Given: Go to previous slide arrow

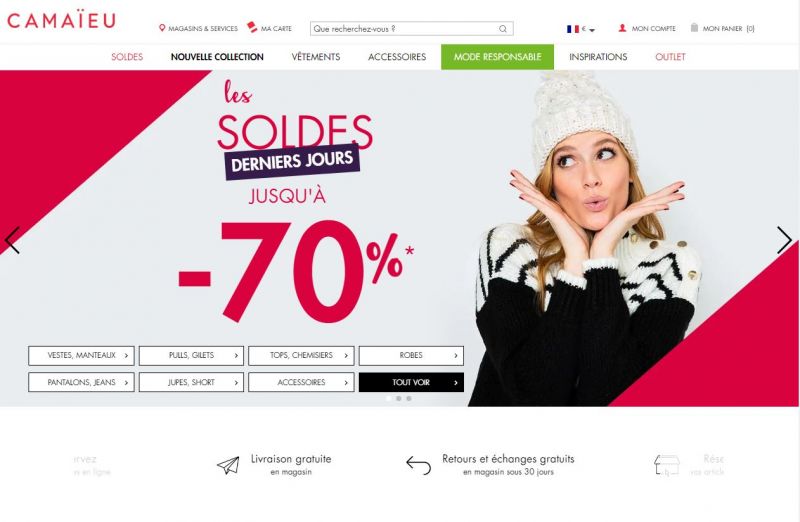Looking at the screenshot, I should point(12,240).
